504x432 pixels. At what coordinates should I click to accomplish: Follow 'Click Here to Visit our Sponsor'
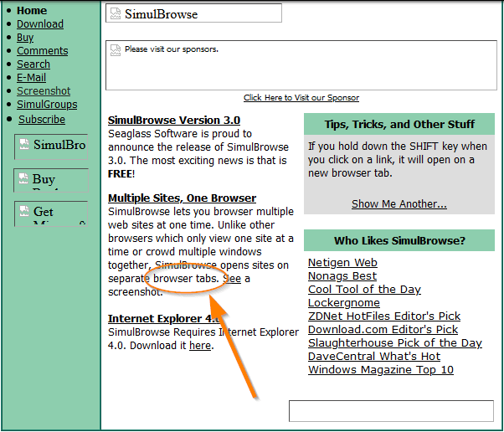click(301, 98)
